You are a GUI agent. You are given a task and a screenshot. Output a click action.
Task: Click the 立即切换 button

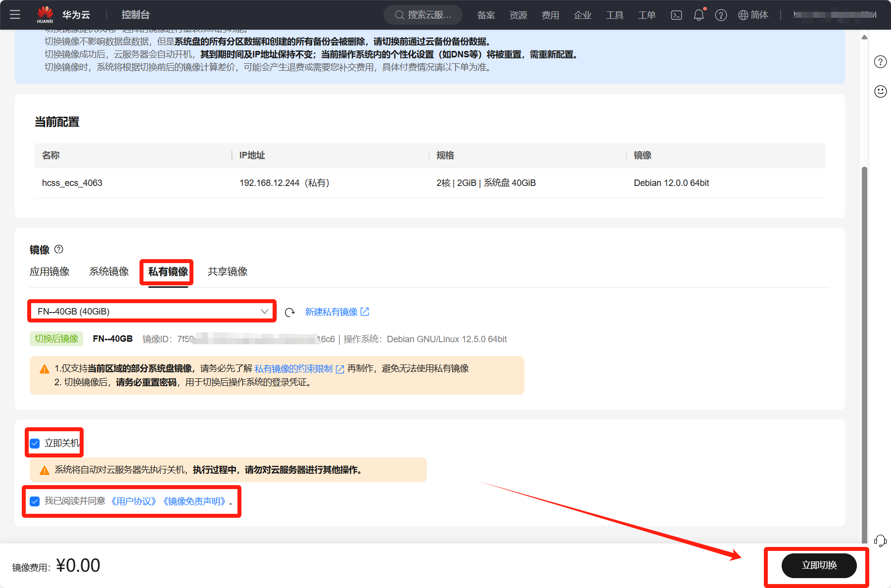coord(819,565)
